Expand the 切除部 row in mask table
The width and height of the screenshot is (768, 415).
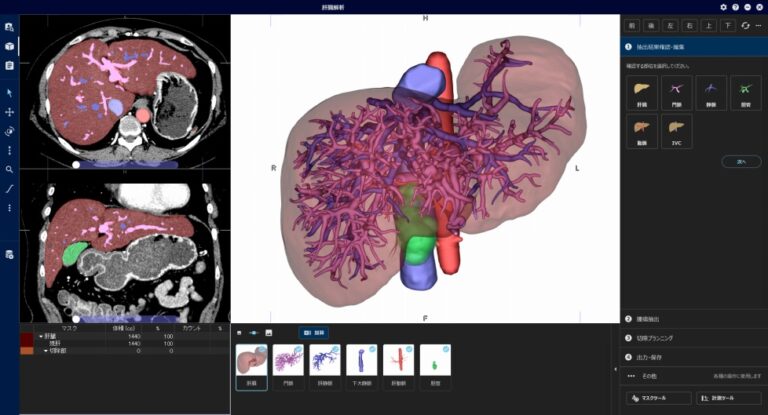click(45, 351)
